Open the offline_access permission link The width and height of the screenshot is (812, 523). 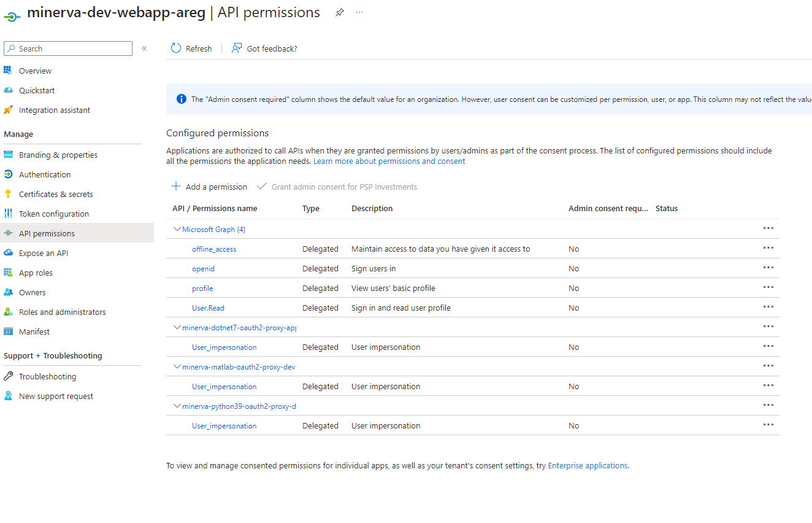pyautogui.click(x=214, y=249)
